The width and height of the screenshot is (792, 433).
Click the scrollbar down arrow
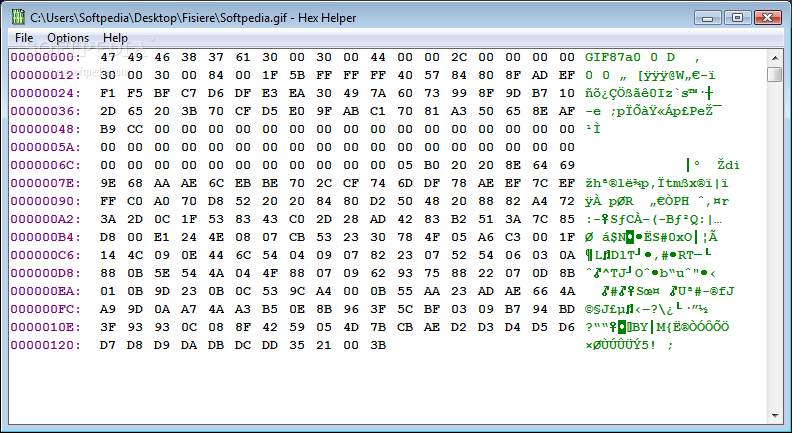[775, 416]
